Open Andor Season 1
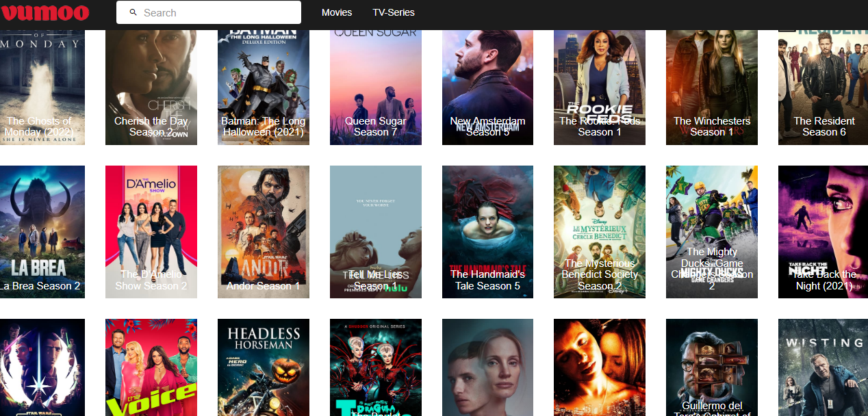The width and height of the screenshot is (868, 416). tap(263, 231)
